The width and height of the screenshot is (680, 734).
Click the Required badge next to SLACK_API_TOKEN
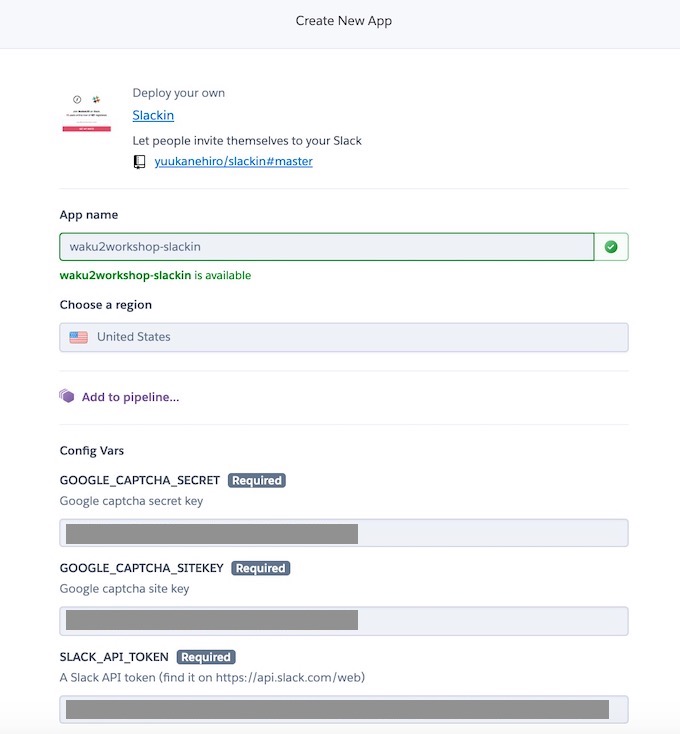click(206, 657)
